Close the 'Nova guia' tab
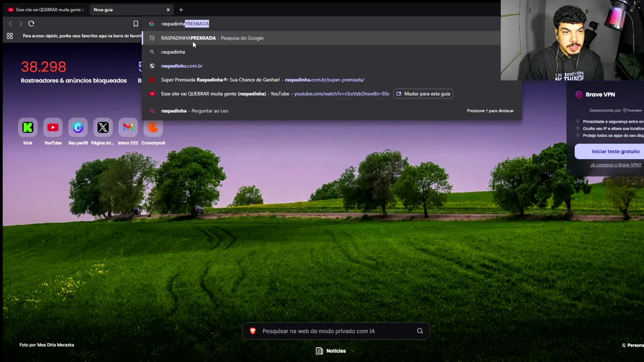644x362 pixels. (168, 10)
